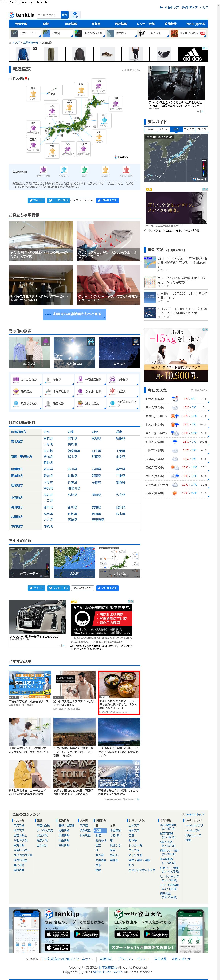Select Sapporo laundry shirt icon on map
Image resolution: width=220 pixels, height=980 pixels.
(99, 86)
